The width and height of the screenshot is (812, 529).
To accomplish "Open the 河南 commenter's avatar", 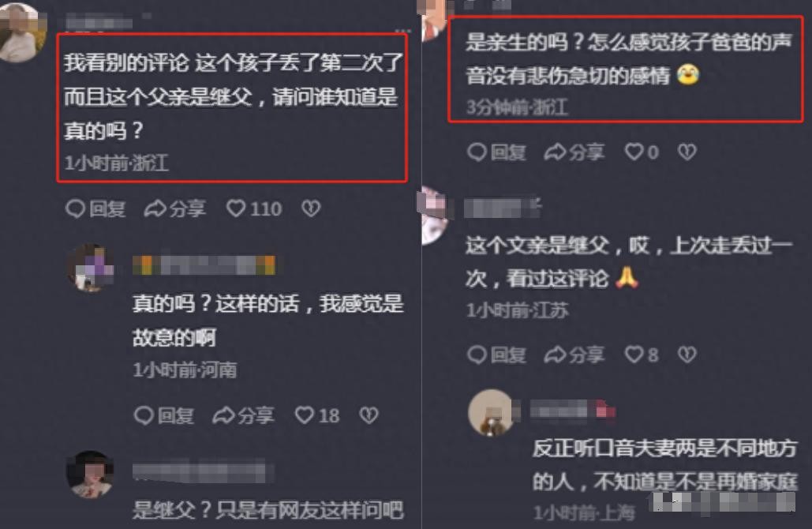I will pos(92,268).
